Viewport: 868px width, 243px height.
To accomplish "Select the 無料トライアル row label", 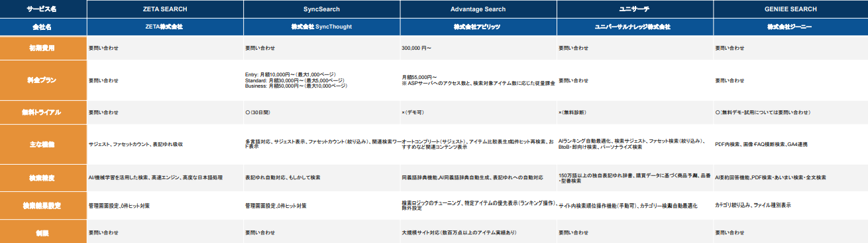I will tap(43, 112).
